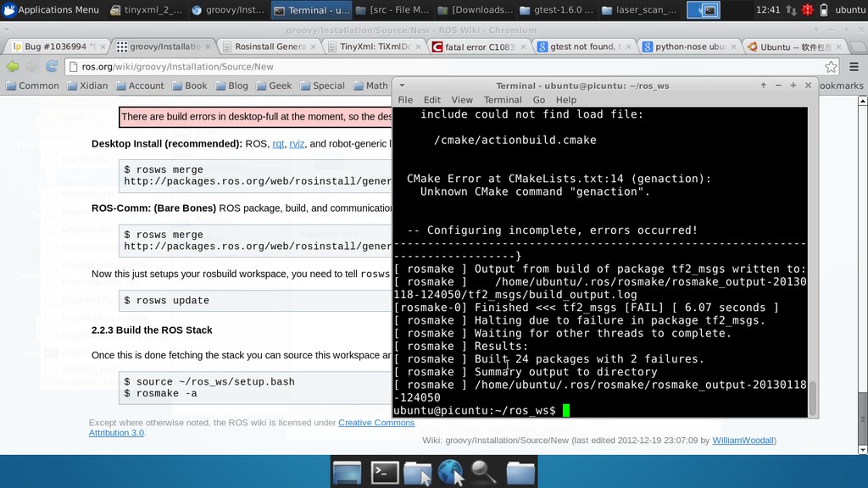Switch to Downloads taskbar window
868x488 pixels.
[475, 10]
